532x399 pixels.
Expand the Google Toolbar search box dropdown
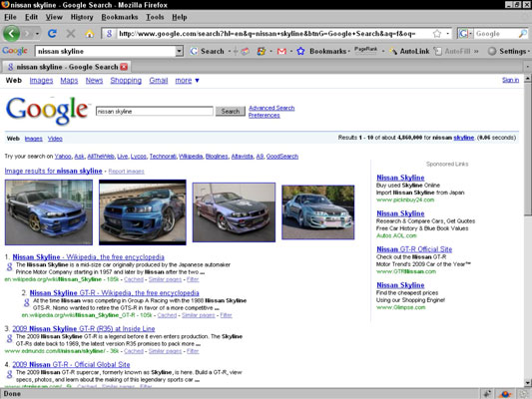pyautogui.click(x=179, y=51)
